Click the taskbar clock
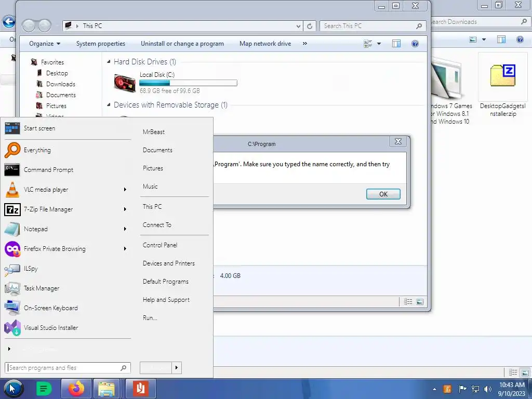 512,389
